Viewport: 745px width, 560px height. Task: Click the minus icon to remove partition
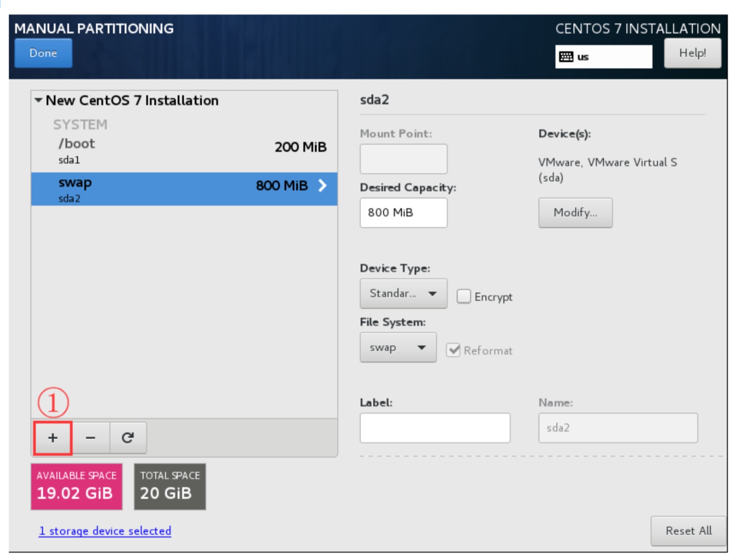pos(90,438)
